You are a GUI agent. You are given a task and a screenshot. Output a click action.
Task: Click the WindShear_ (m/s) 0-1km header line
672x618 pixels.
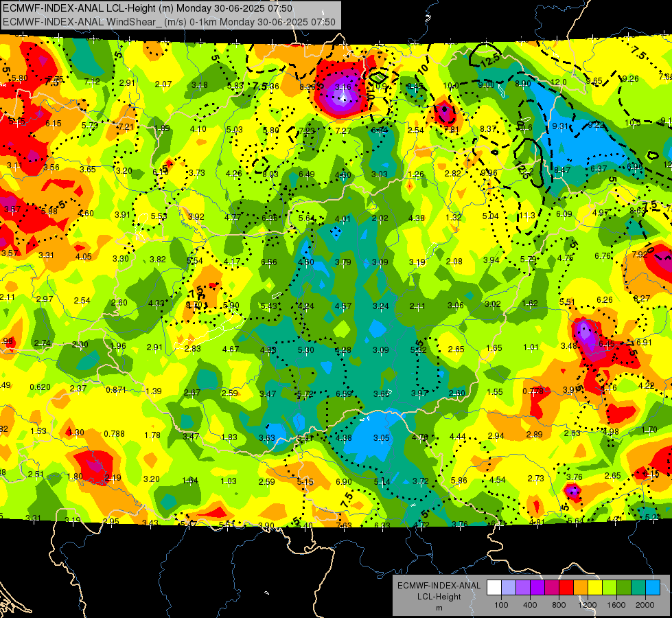(169, 22)
